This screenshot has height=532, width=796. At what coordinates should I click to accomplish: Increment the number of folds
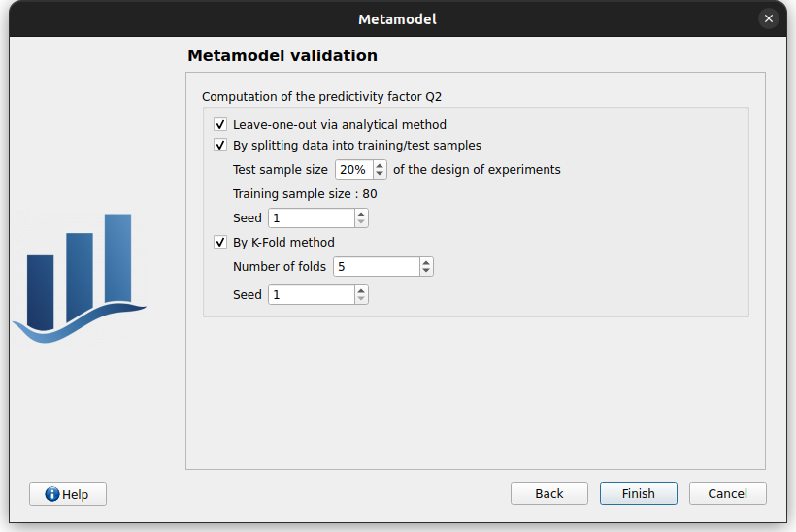tap(425, 262)
